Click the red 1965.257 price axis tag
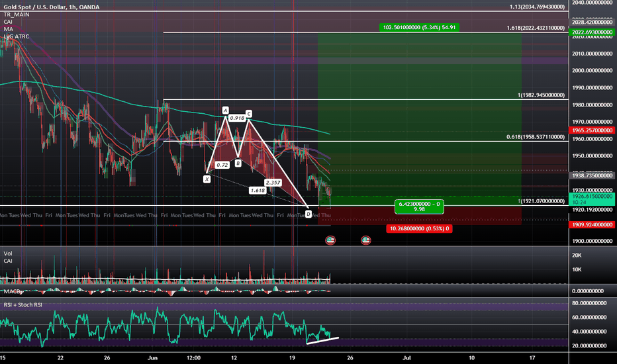 click(592, 130)
